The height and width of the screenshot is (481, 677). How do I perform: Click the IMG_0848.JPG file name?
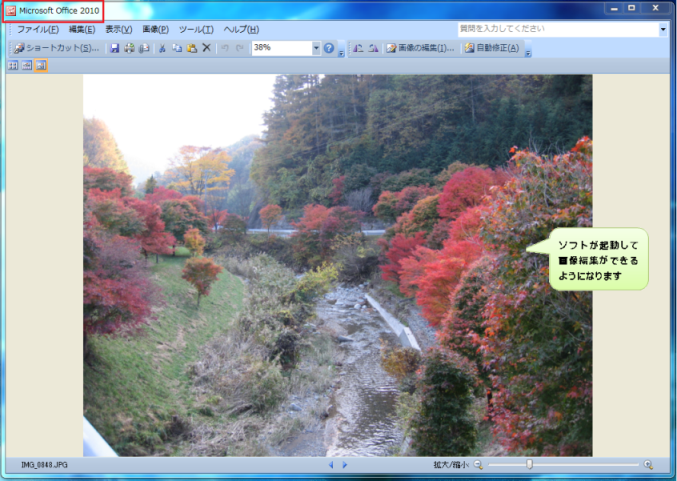click(44, 465)
